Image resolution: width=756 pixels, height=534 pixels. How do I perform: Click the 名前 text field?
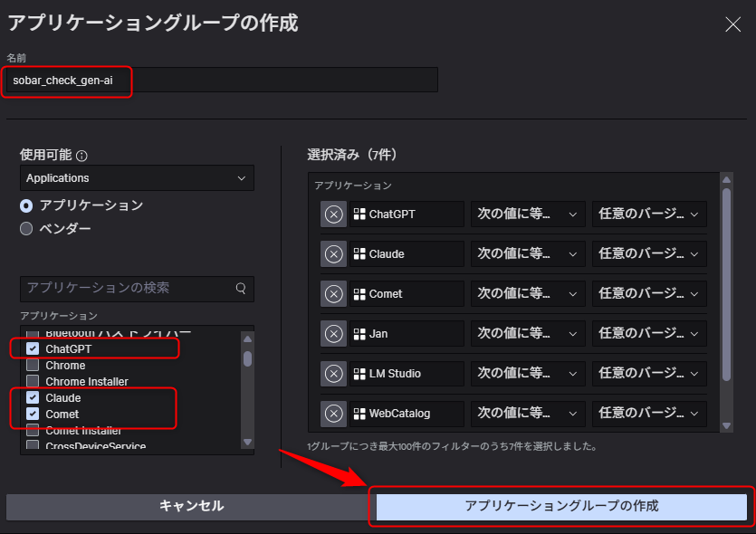221,81
